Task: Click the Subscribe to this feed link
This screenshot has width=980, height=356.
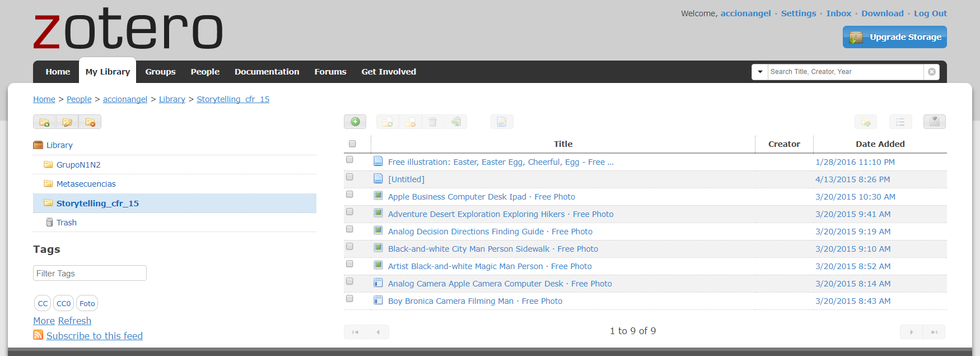Action: pyautogui.click(x=95, y=336)
